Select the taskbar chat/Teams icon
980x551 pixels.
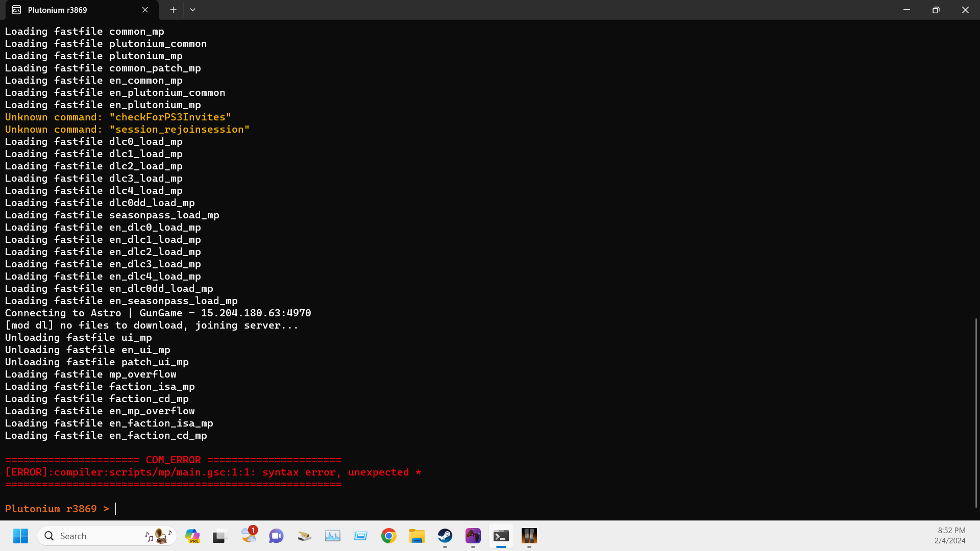click(276, 536)
